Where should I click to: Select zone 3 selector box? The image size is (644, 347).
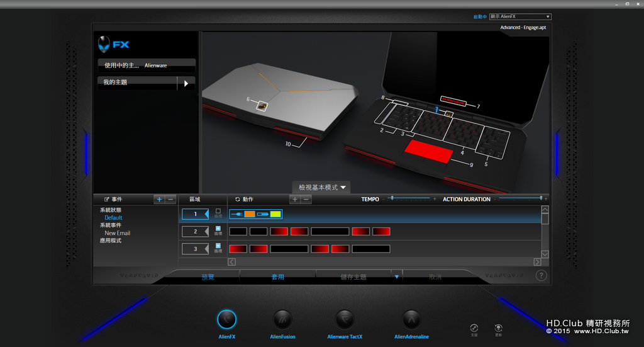tap(196, 249)
